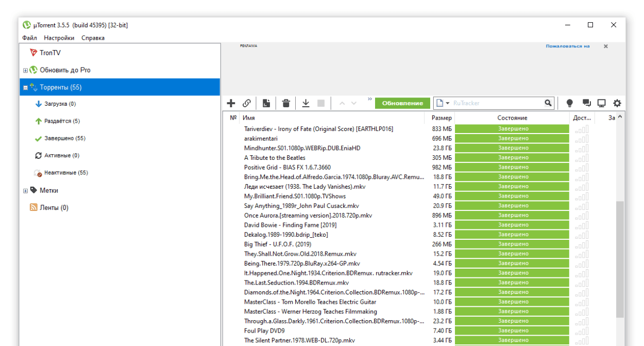
Task: Open Preferences via the gear icon
Action: tap(617, 103)
